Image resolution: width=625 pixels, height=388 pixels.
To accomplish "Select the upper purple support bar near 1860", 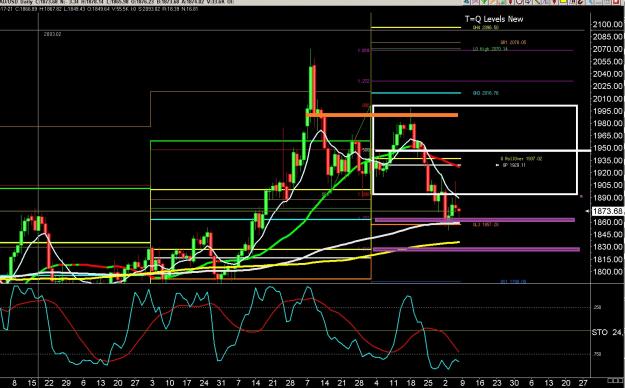I will [475, 220].
